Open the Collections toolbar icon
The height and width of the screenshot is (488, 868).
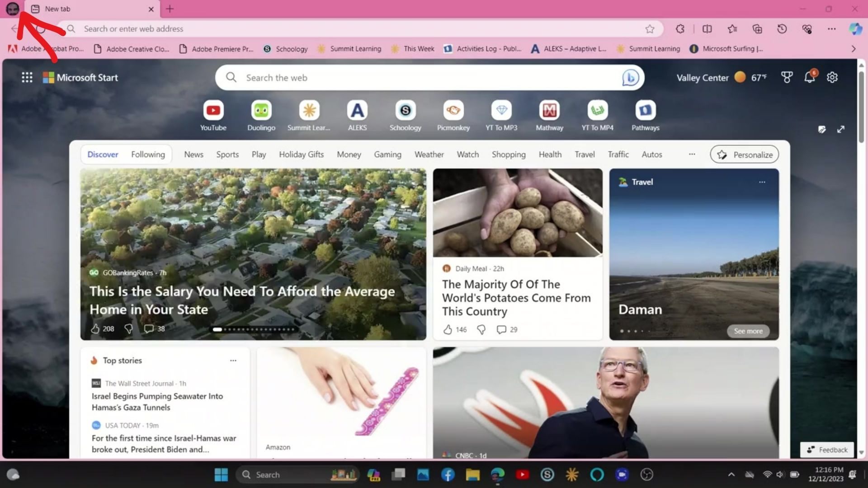pyautogui.click(x=757, y=29)
